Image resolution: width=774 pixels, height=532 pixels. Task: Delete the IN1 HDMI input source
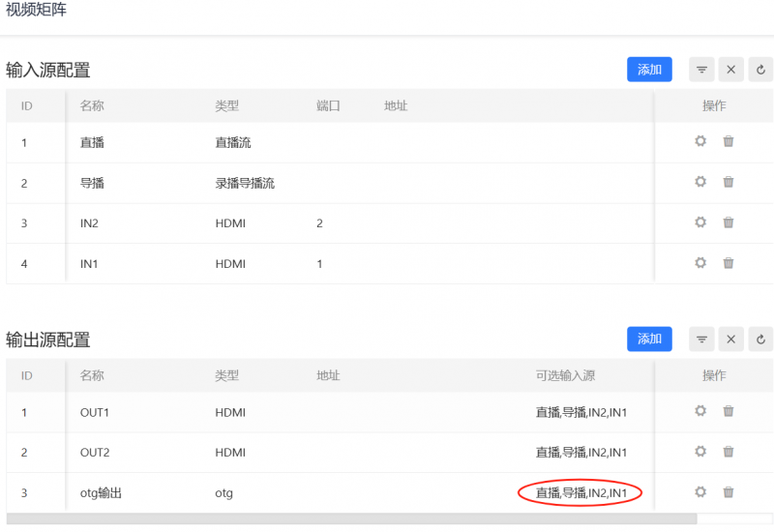pos(729,263)
